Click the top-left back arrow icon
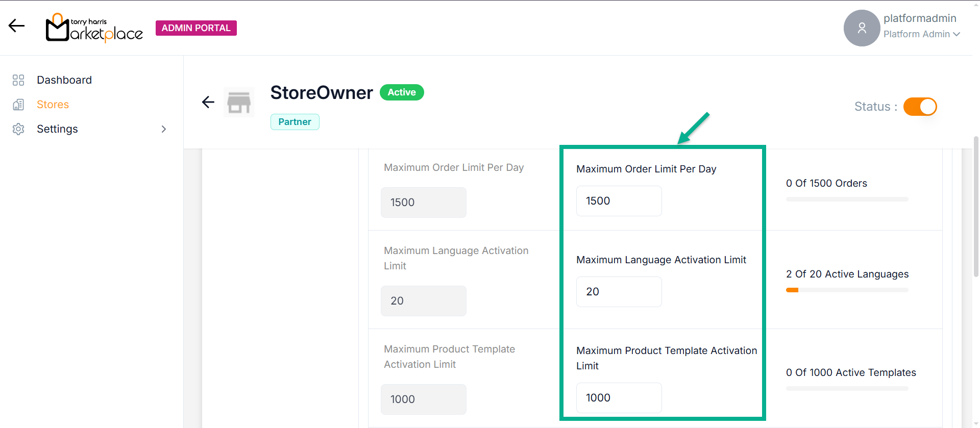 point(16,26)
